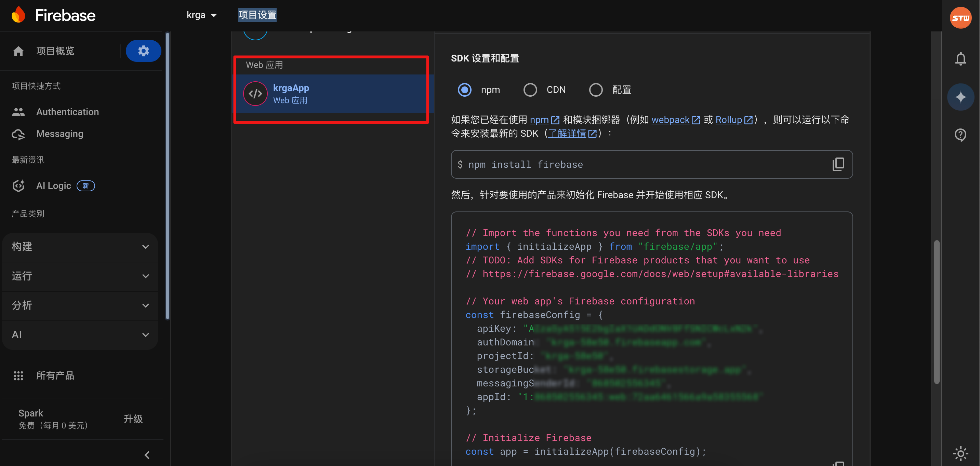Collapse the sidebar with chevron arrow

(x=147, y=455)
